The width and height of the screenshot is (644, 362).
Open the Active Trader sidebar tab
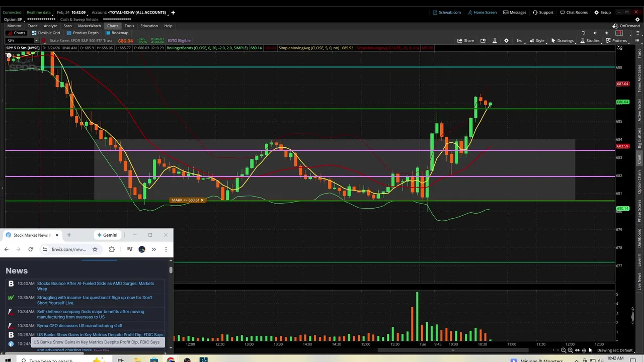point(639,110)
